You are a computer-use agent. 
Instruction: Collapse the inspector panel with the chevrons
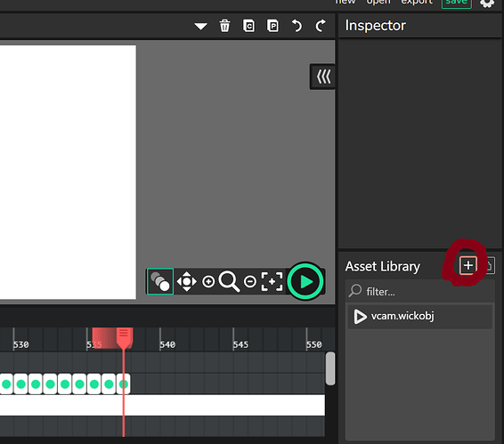coord(323,77)
